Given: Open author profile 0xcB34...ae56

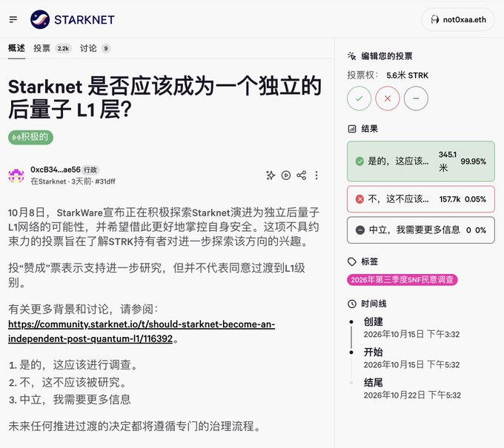Looking at the screenshot, I should coord(56,170).
